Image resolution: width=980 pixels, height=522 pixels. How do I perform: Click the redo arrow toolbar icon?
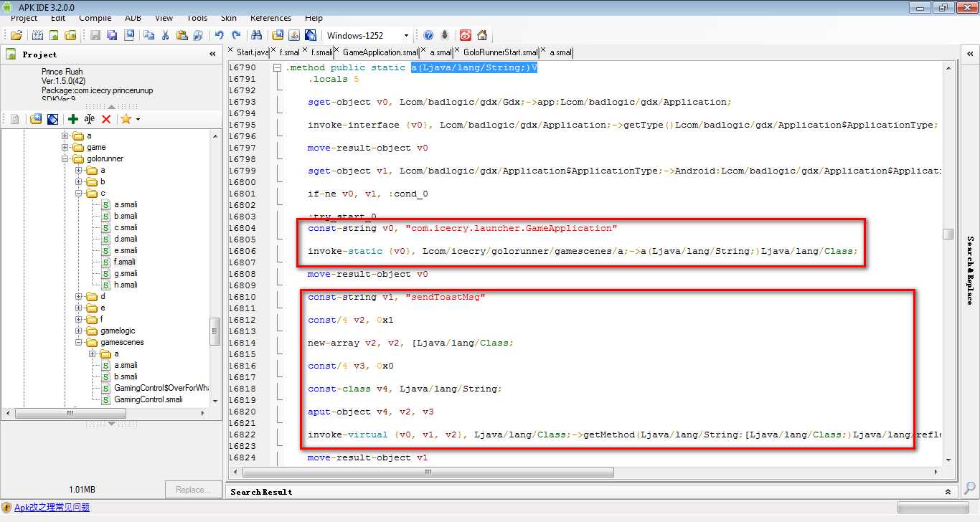pyautogui.click(x=236, y=35)
